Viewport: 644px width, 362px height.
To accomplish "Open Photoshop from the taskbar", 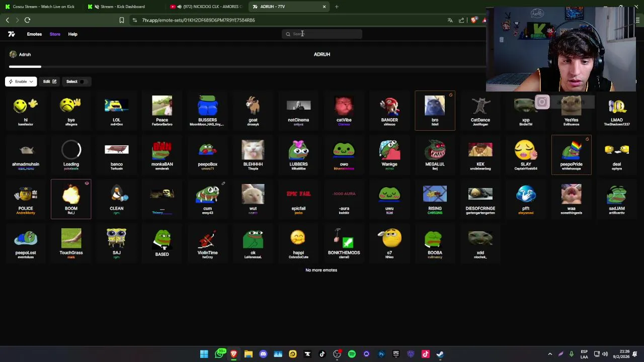I will coord(381,354).
